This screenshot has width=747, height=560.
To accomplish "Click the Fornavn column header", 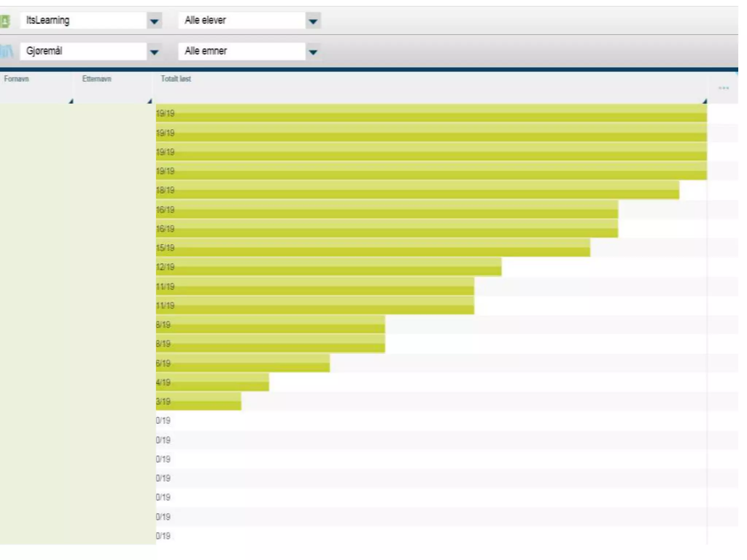I will point(16,79).
